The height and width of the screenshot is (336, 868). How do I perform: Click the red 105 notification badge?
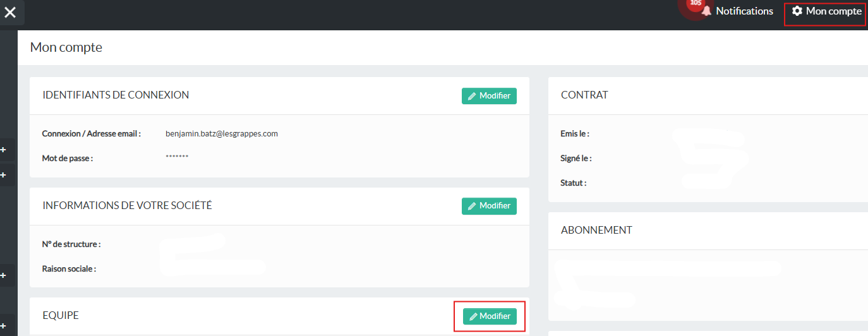696,4
